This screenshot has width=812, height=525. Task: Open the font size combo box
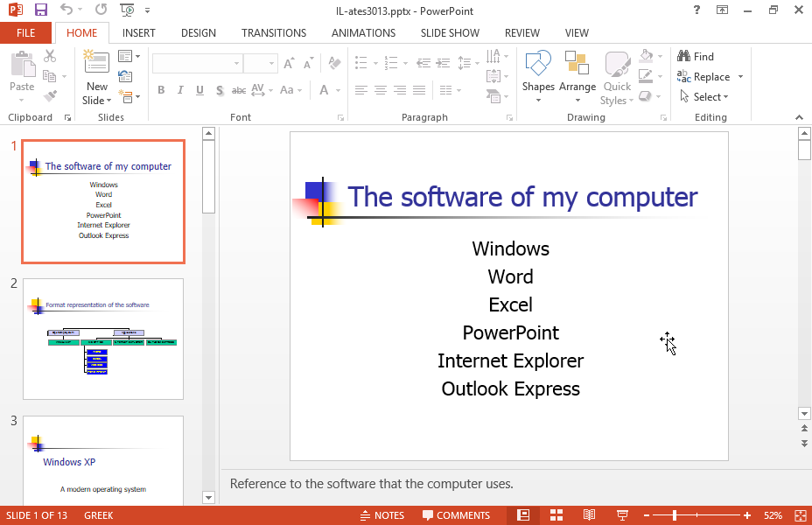260,63
